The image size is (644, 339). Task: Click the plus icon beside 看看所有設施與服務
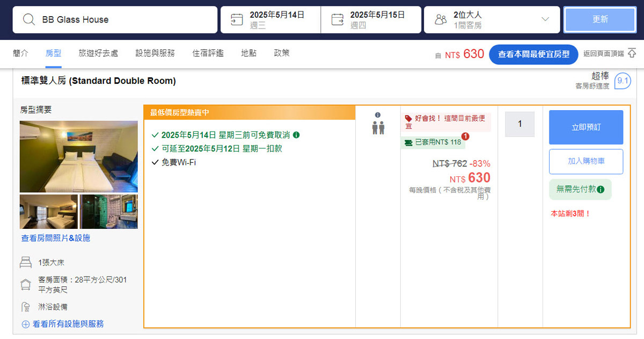click(x=25, y=324)
